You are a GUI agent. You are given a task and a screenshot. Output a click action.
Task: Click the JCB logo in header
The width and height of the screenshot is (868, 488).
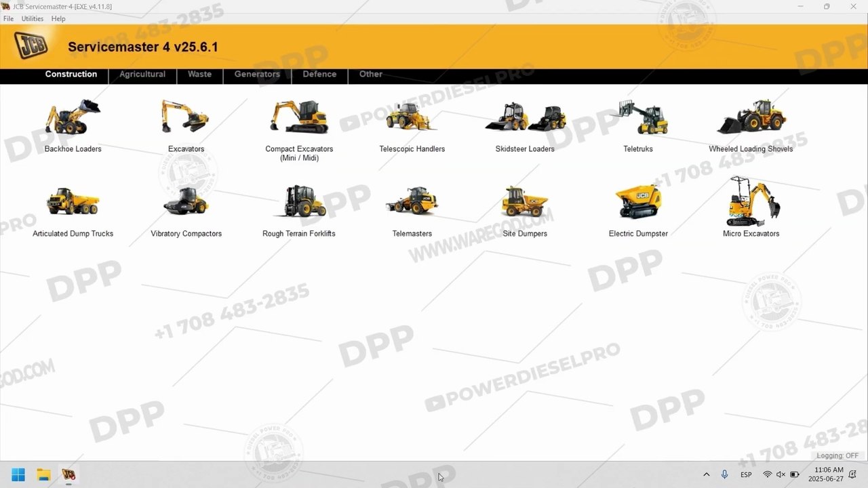pyautogui.click(x=31, y=45)
